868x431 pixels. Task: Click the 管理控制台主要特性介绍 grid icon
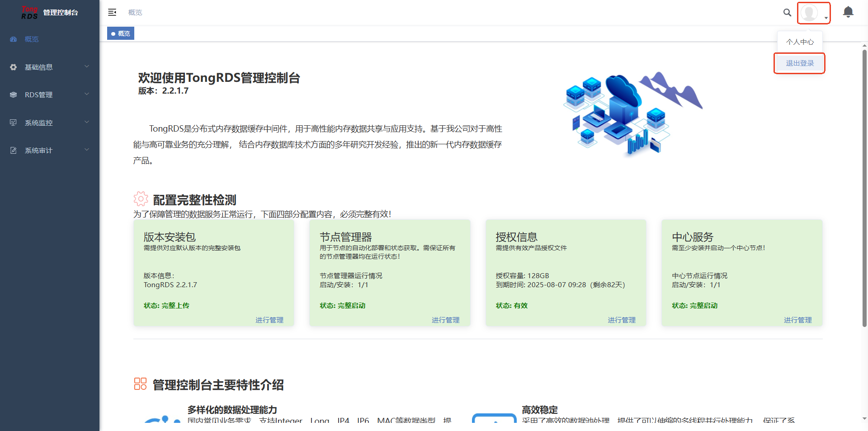point(141,384)
